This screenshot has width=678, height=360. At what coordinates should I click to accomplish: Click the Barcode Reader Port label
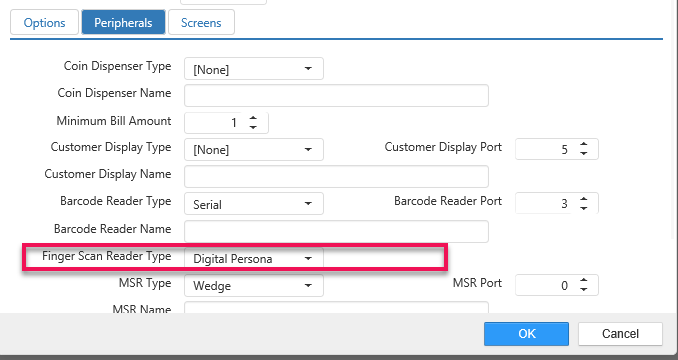(x=448, y=201)
